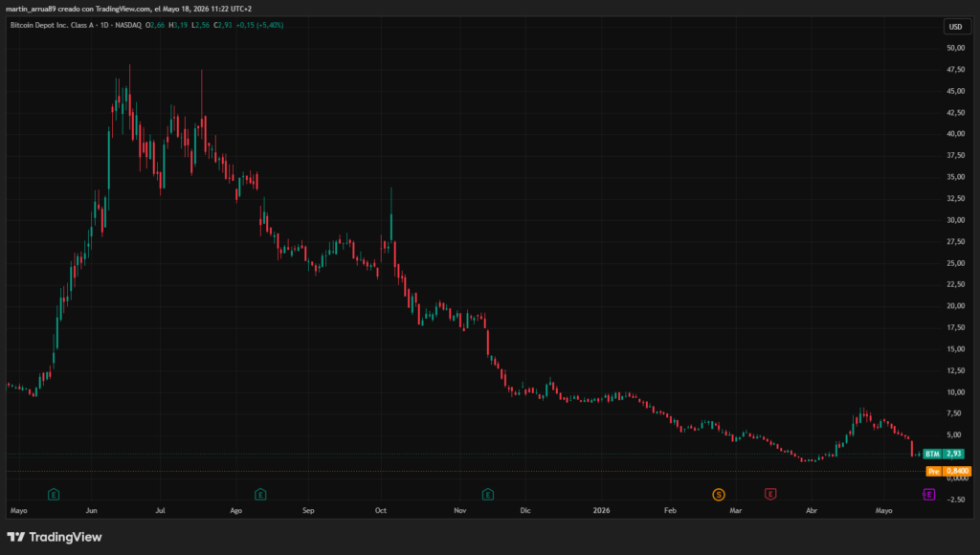Click the 22,50 price axis label

(956, 284)
